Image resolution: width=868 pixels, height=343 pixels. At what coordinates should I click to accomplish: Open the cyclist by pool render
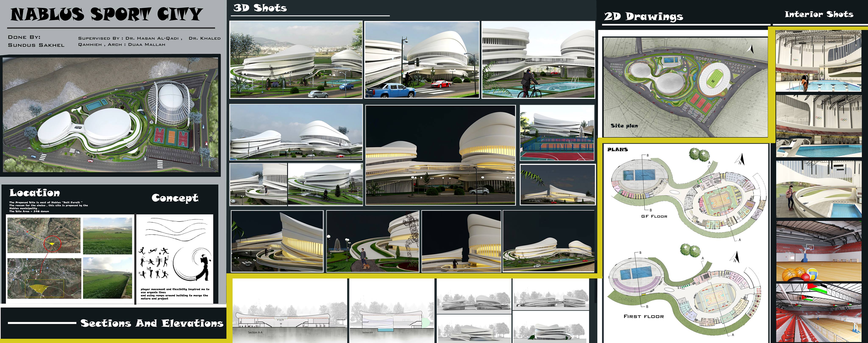tap(538, 60)
